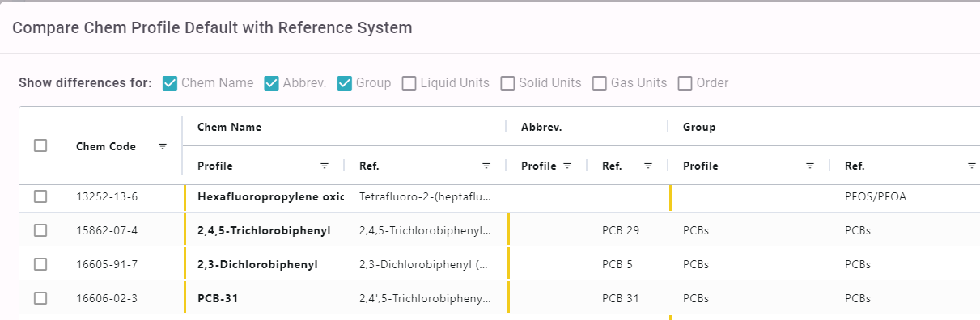This screenshot has width=980, height=320.
Task: Open filter icon on Abbrev. Profile column
Action: (x=567, y=166)
